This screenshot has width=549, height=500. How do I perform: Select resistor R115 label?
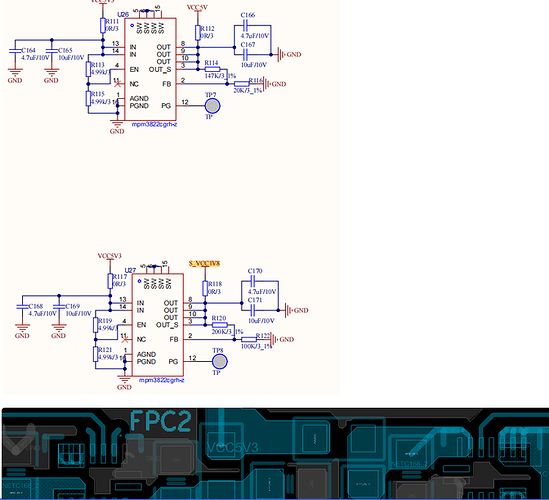98,94
